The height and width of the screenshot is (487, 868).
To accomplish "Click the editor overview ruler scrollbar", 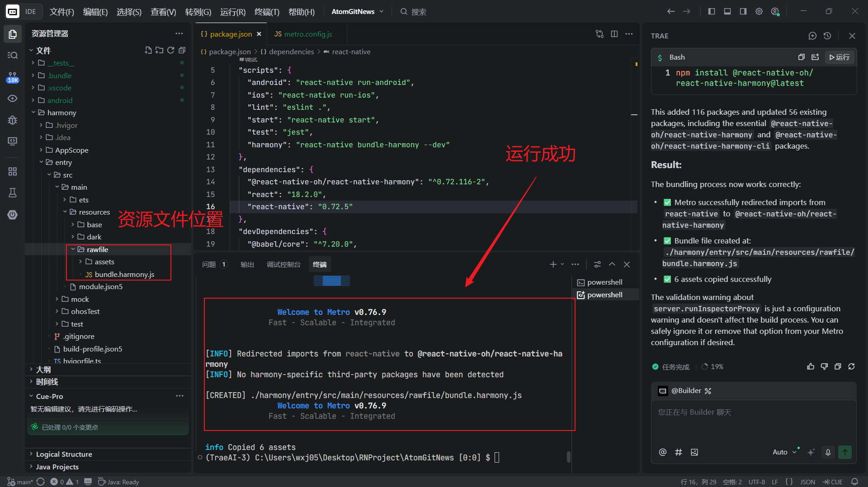I will pyautogui.click(x=634, y=154).
